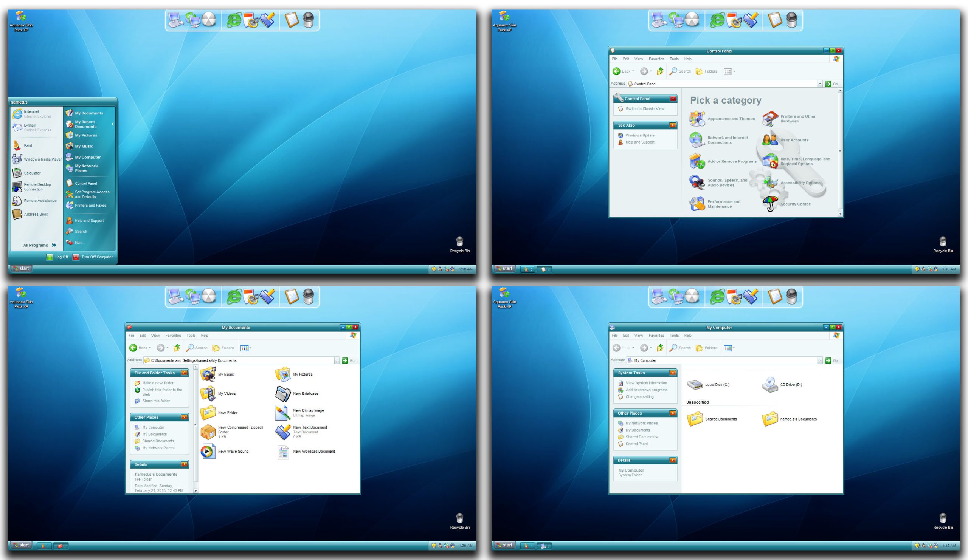968x560 pixels.
Task: Open Favorites menu in Control Panel window
Action: 656,59
